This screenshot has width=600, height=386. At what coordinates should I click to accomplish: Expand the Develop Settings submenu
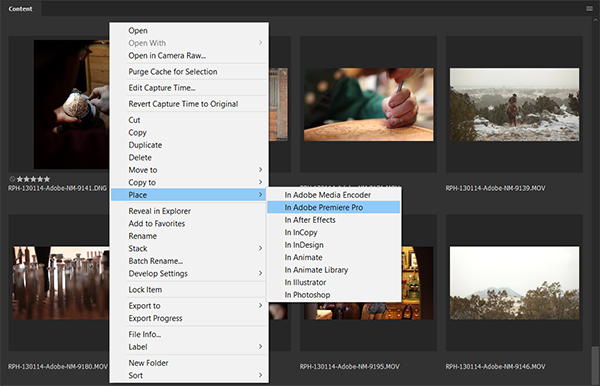189,274
